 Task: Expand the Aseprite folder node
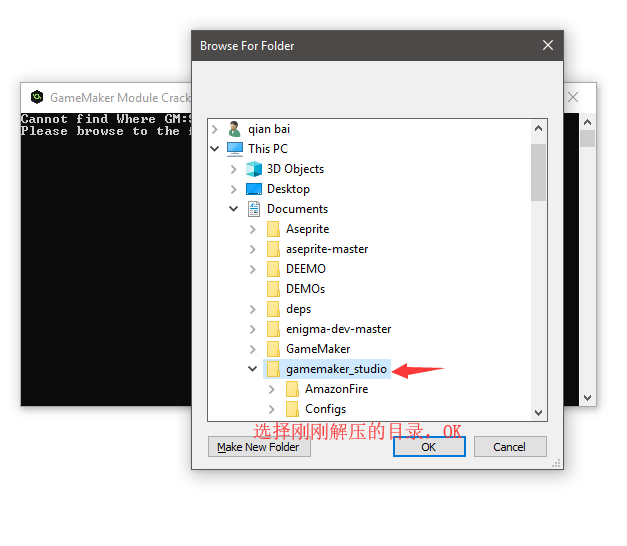tap(253, 229)
